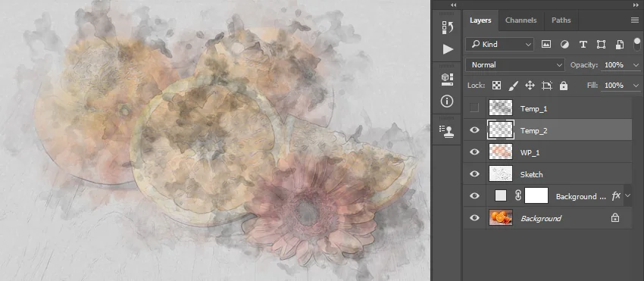Hide the Temp_2 layer
Image resolution: width=644 pixels, height=281 pixels.
[x=474, y=130]
